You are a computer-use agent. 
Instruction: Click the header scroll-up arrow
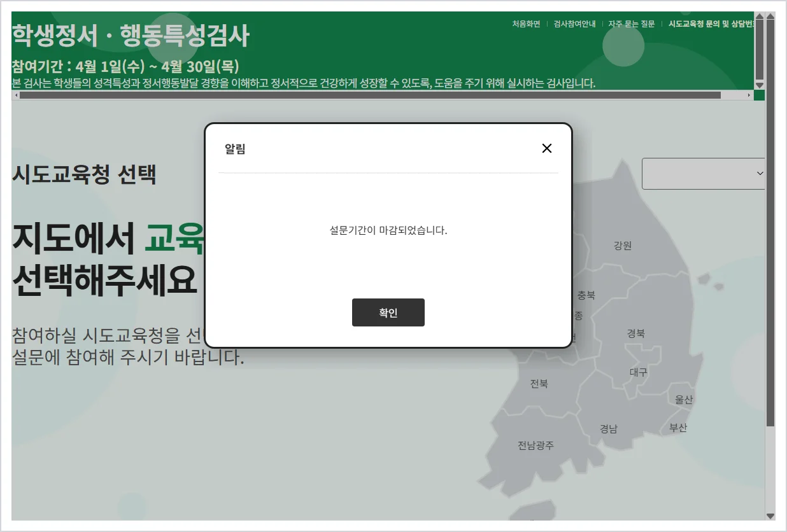pos(759,16)
